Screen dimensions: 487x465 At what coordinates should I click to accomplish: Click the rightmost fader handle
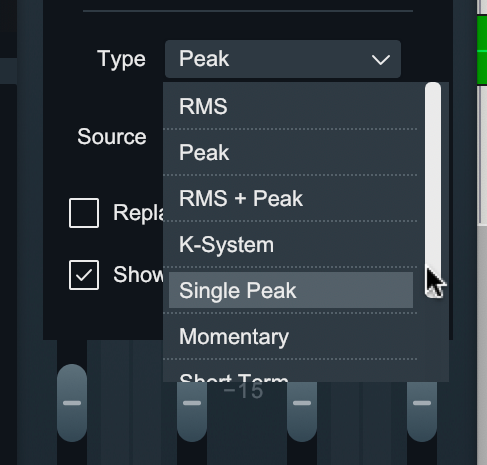point(422,411)
